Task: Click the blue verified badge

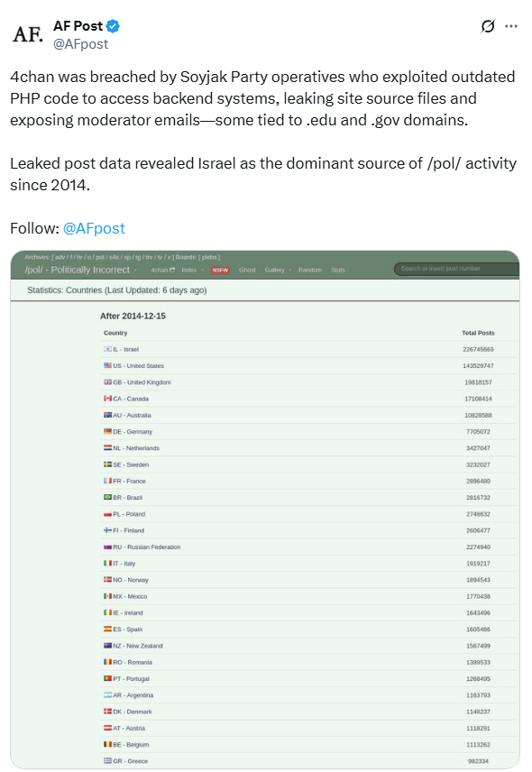Action: [x=114, y=26]
